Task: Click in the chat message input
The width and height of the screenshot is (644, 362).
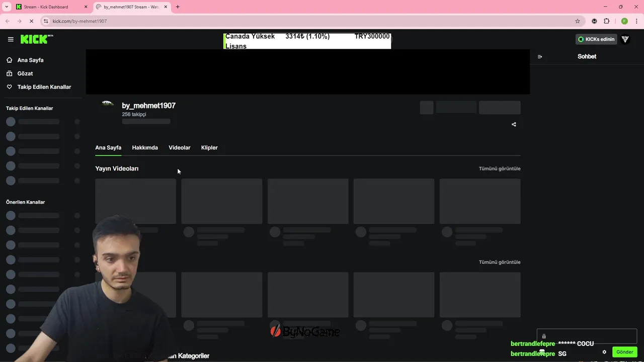Action: [587, 336]
